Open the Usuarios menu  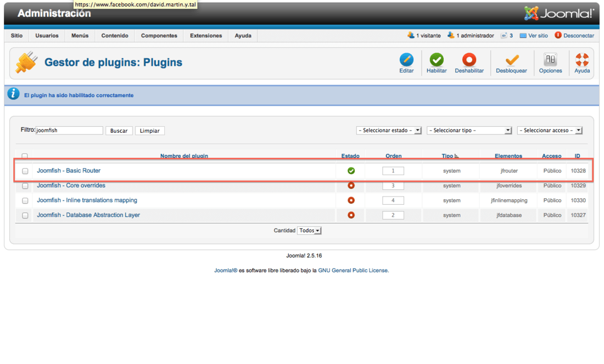[x=47, y=36]
